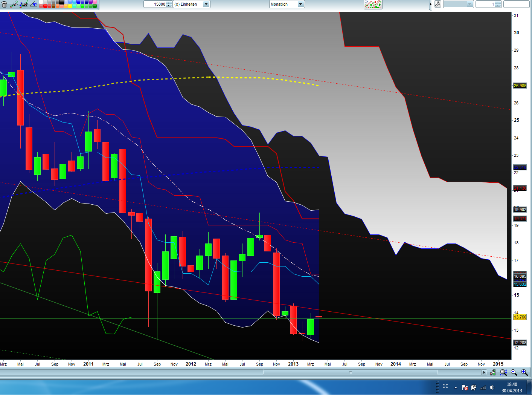The height and width of the screenshot is (395, 532).
Task: Click the 12,288 price label
Action: point(520,343)
